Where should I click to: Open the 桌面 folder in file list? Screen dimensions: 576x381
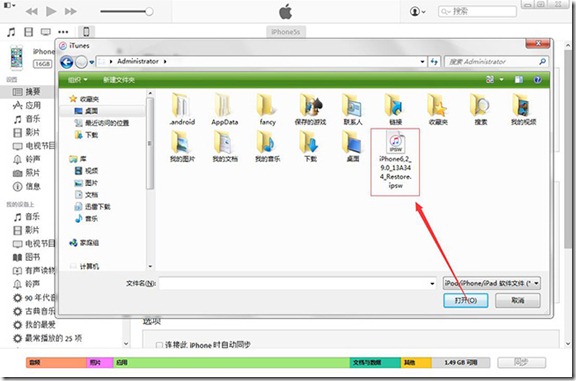point(353,147)
